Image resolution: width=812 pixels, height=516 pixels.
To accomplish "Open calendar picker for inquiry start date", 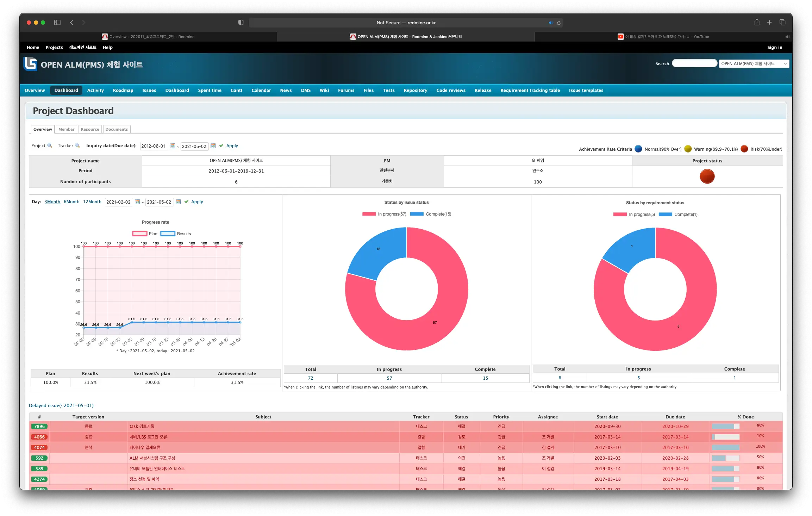I will 173,146.
